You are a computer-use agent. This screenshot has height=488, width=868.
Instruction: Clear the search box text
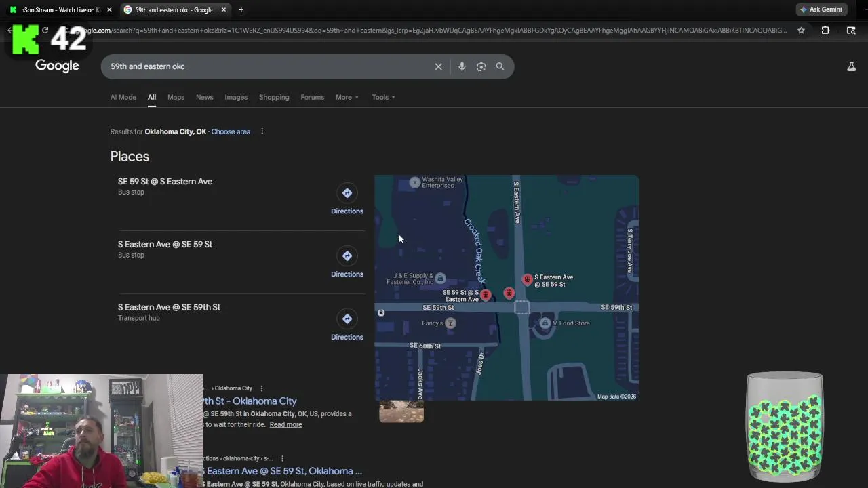(x=438, y=66)
